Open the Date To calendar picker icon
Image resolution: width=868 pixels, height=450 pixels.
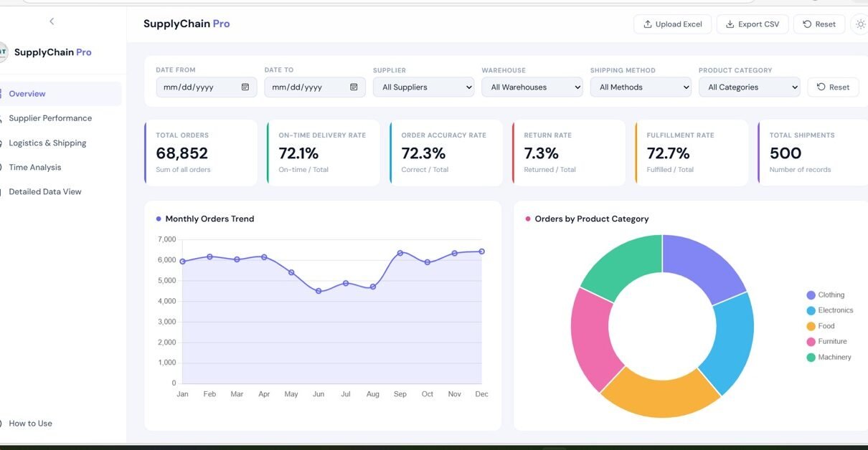tap(354, 87)
